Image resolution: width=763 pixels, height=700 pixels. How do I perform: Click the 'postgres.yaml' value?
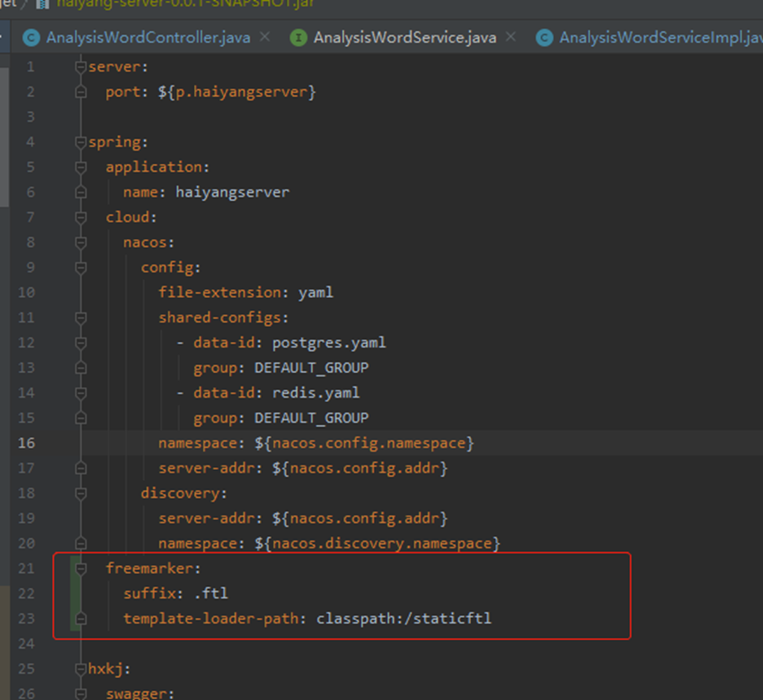click(329, 343)
